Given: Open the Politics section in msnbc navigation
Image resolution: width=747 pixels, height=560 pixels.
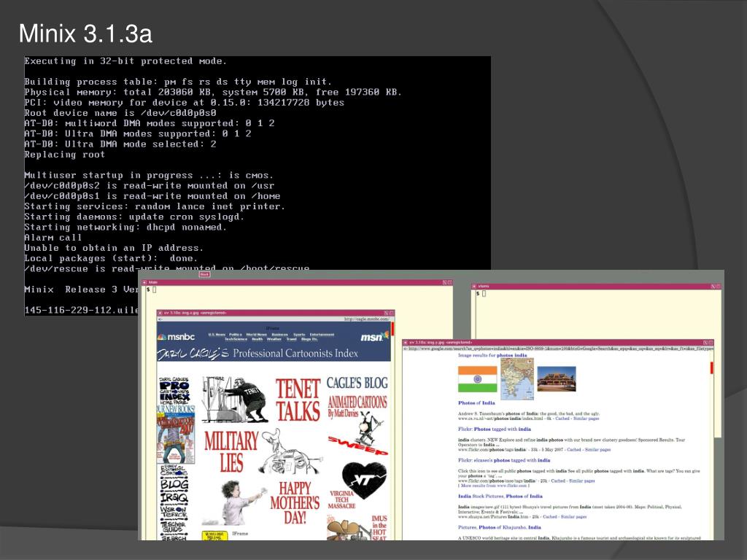Looking at the screenshot, I should [236, 335].
